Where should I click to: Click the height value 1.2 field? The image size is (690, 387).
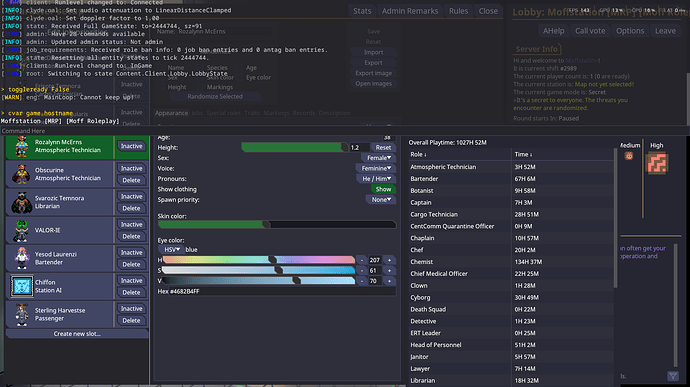(359, 147)
